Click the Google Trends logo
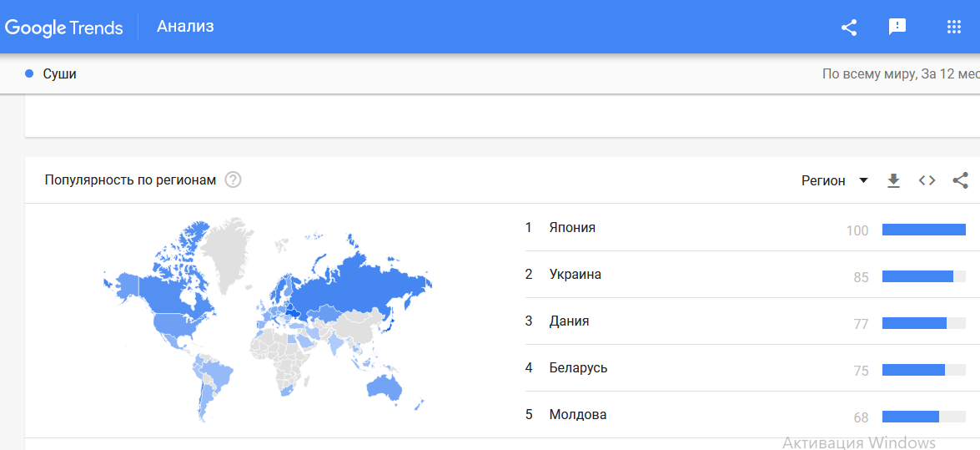 tap(63, 28)
